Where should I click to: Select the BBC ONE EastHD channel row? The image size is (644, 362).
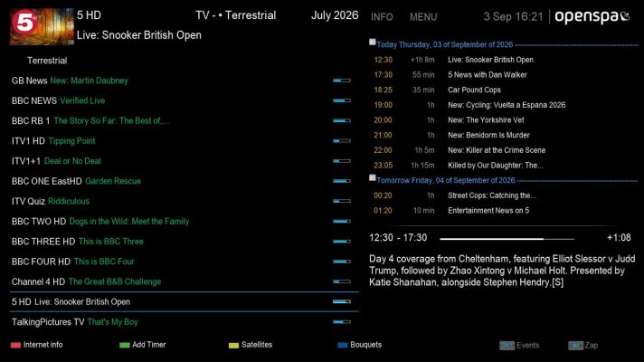(x=184, y=181)
